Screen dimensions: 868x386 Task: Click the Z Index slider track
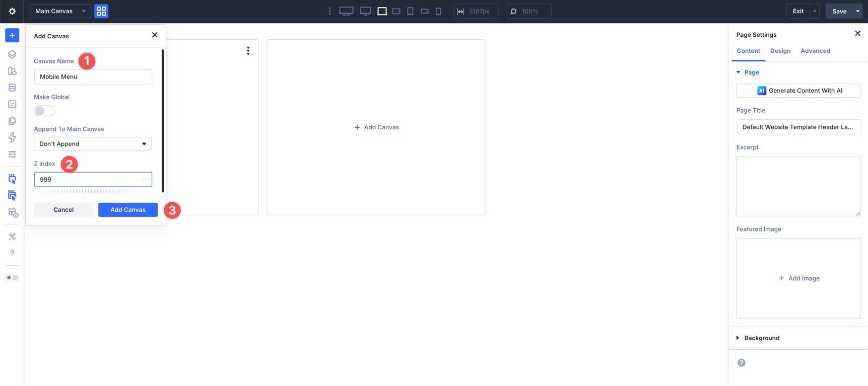[93, 192]
